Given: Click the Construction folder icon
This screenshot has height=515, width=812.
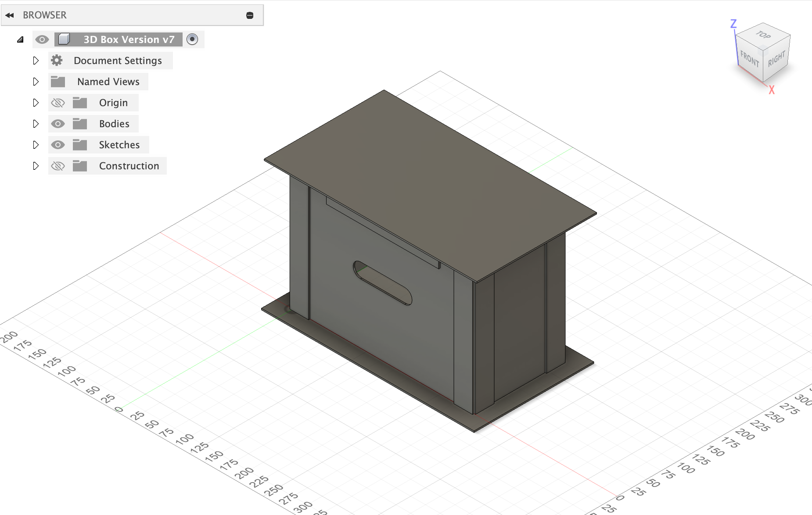Looking at the screenshot, I should (x=80, y=165).
